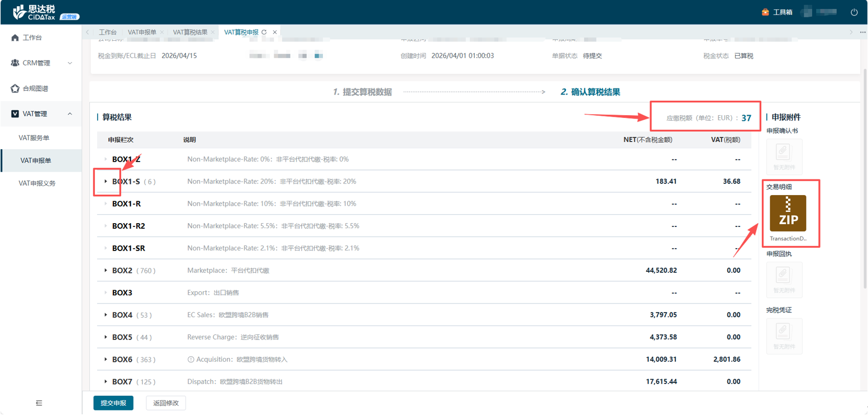Expand the CRM管理 sidebar menu
Image resolution: width=868 pixels, height=416 pixels.
pos(70,63)
